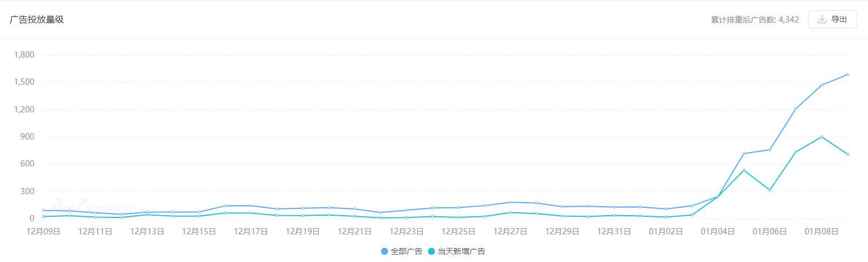Click the last 全部广告 point at chart's right end
This screenshot has width=868, height=262.
click(x=847, y=75)
